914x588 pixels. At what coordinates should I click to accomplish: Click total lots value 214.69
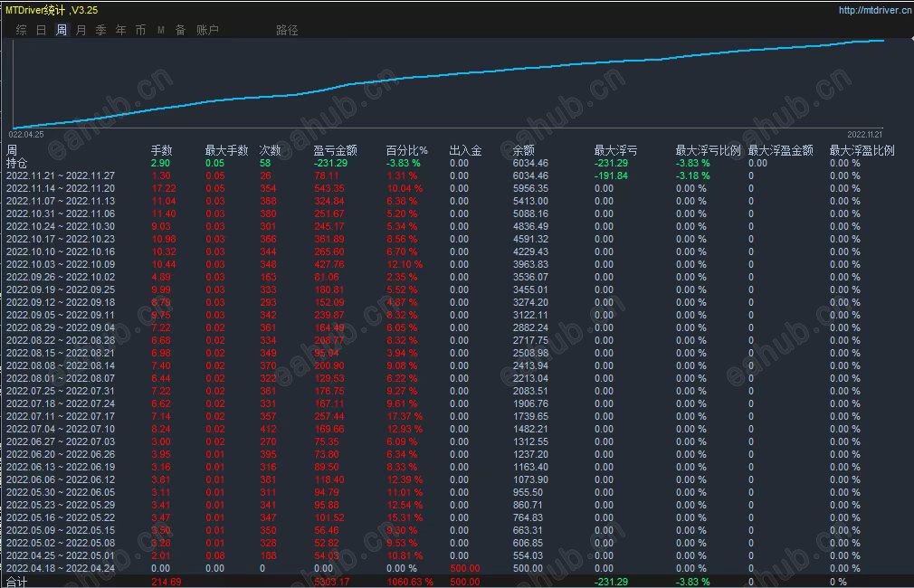(x=167, y=582)
